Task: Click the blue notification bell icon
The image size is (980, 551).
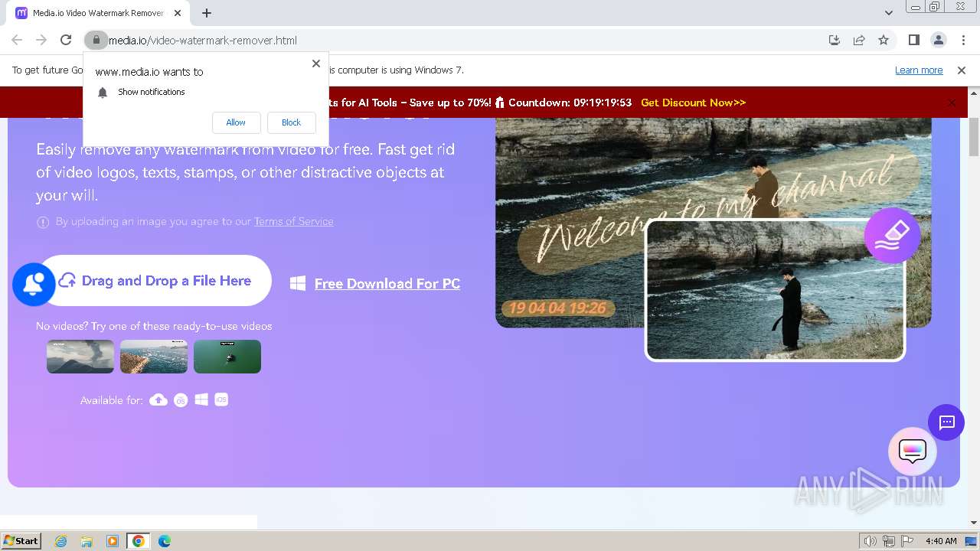Action: (34, 284)
